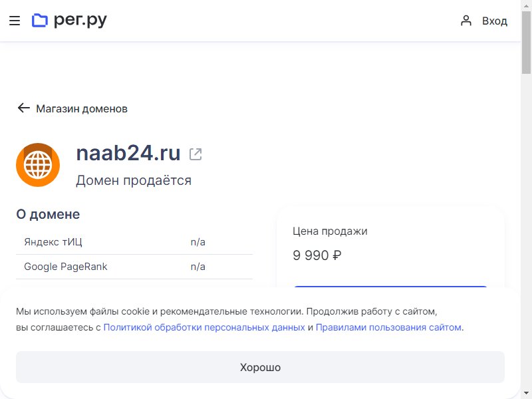Click the back arrow before Магазин доменов
Viewport: 532px width, 399px height.
23,108
